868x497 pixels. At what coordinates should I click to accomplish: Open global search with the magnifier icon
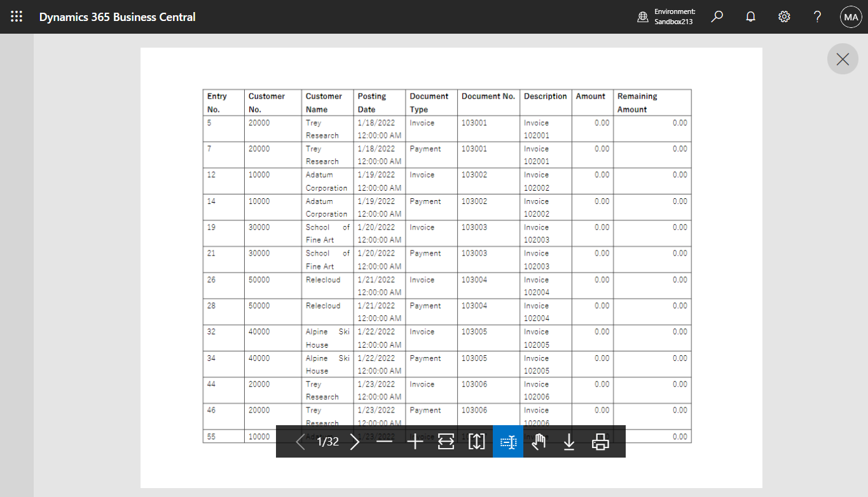[717, 17]
